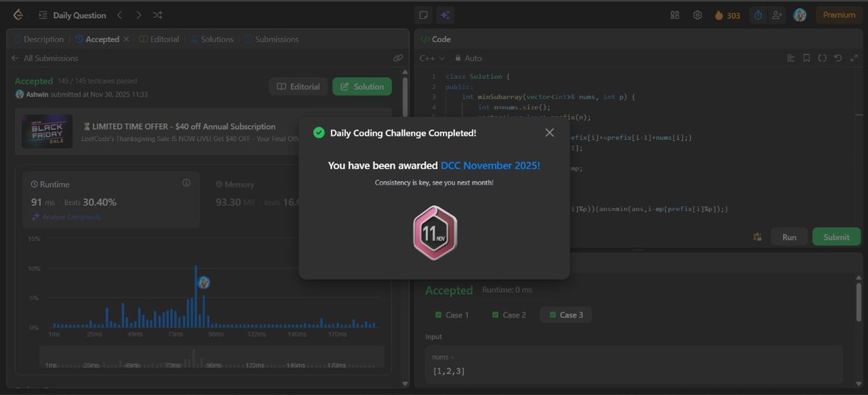This screenshot has width=868, height=395.
Task: Click the invite user icon
Action: [x=778, y=14]
